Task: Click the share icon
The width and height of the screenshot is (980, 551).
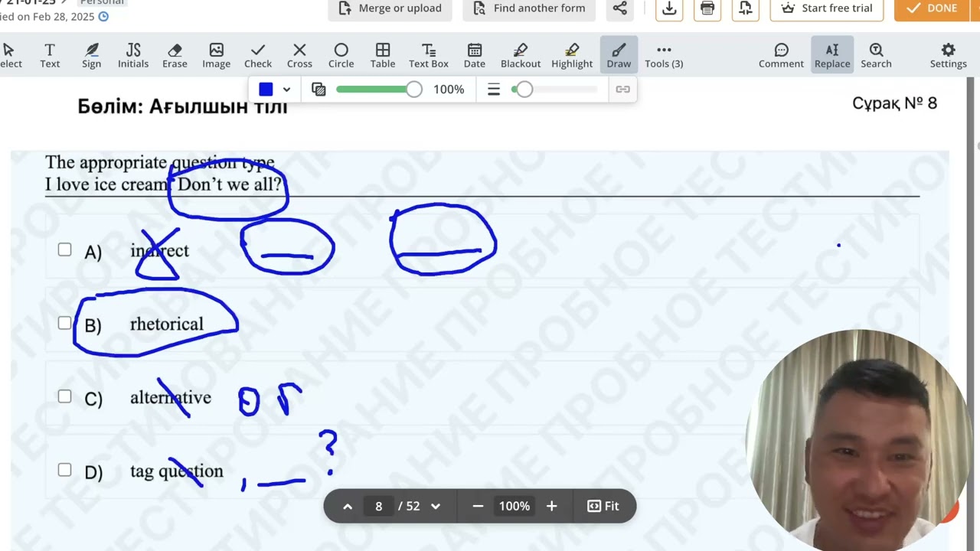Action: point(619,8)
